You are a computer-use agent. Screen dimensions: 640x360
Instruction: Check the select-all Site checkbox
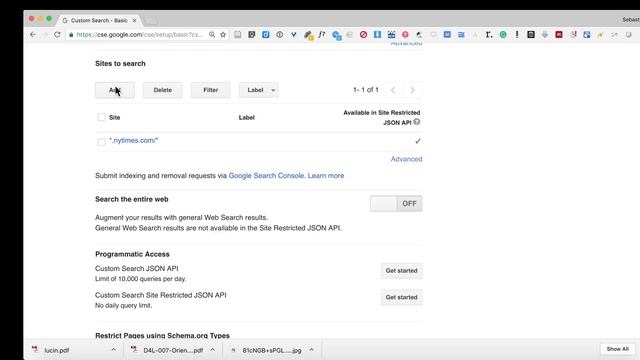[x=101, y=117]
